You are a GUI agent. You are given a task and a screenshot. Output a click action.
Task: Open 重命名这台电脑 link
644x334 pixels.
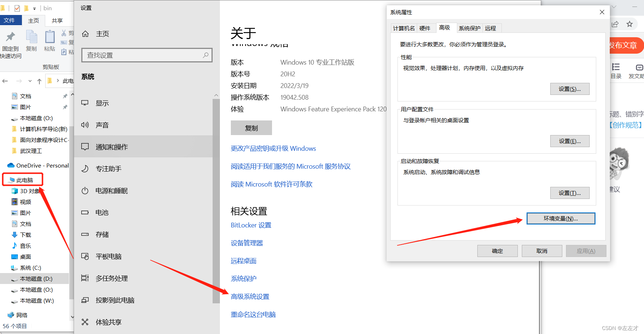coord(253,314)
